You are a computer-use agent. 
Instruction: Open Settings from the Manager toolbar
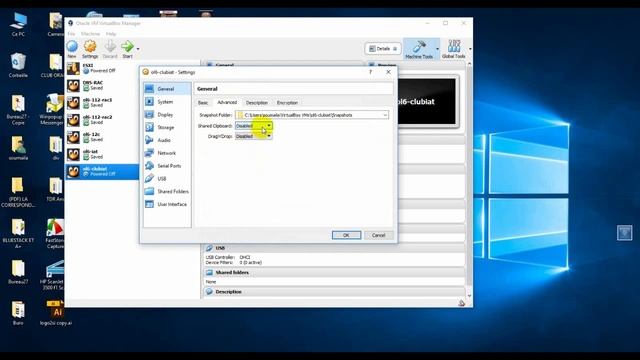click(x=90, y=49)
